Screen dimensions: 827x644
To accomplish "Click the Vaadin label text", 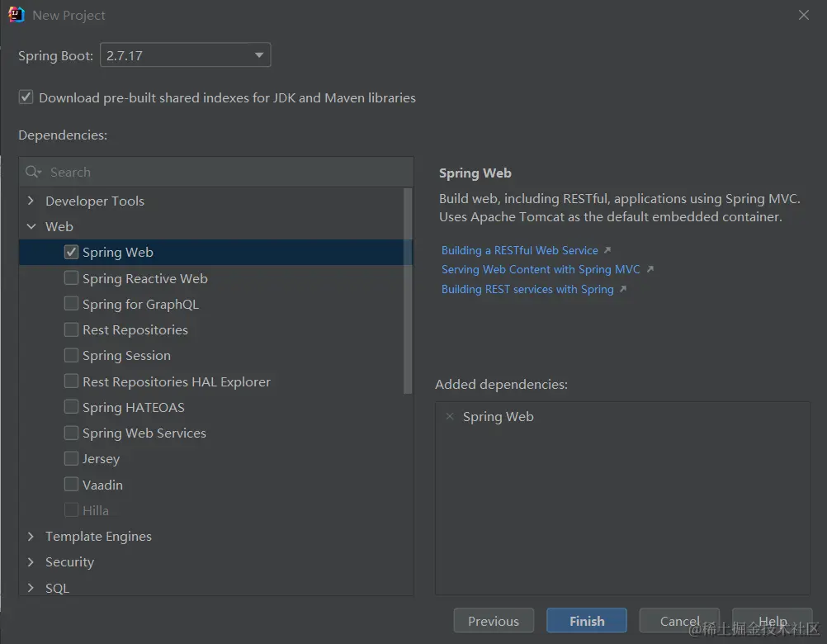I will [x=102, y=485].
